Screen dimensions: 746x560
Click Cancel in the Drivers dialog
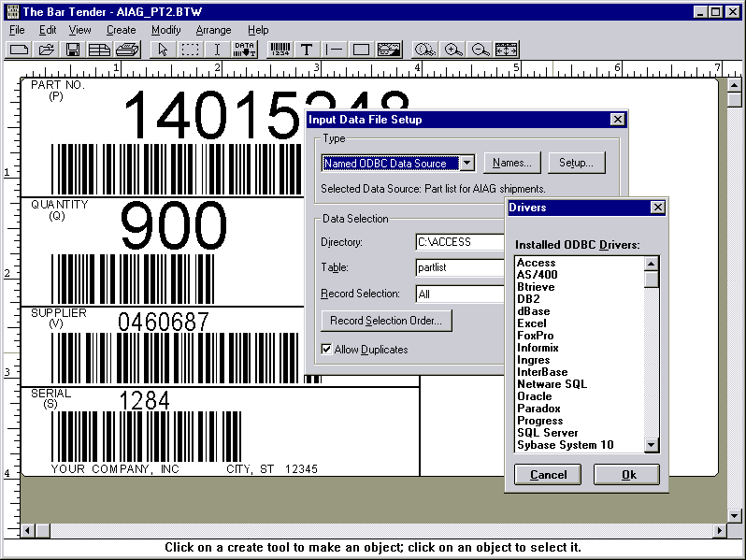pyautogui.click(x=548, y=474)
